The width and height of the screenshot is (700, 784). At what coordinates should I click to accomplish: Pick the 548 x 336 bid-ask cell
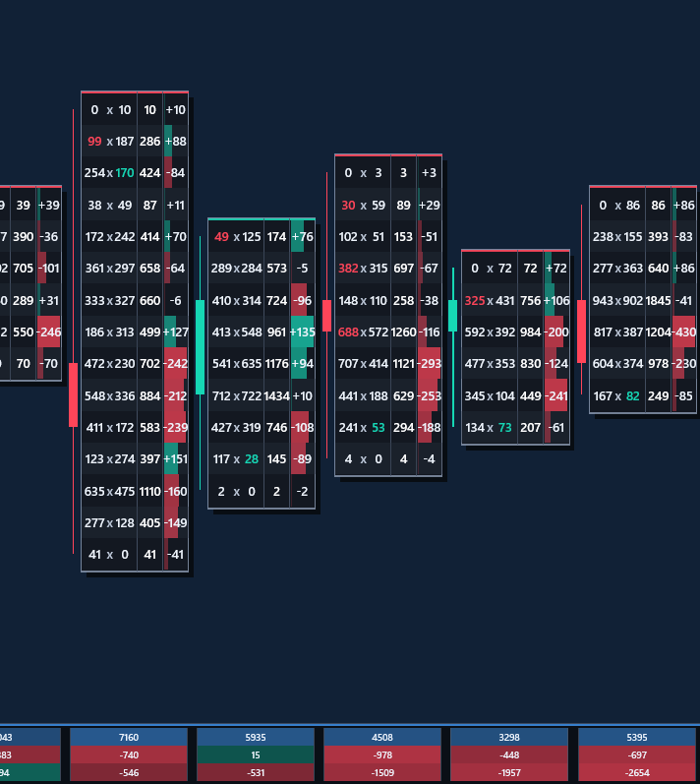click(x=109, y=395)
